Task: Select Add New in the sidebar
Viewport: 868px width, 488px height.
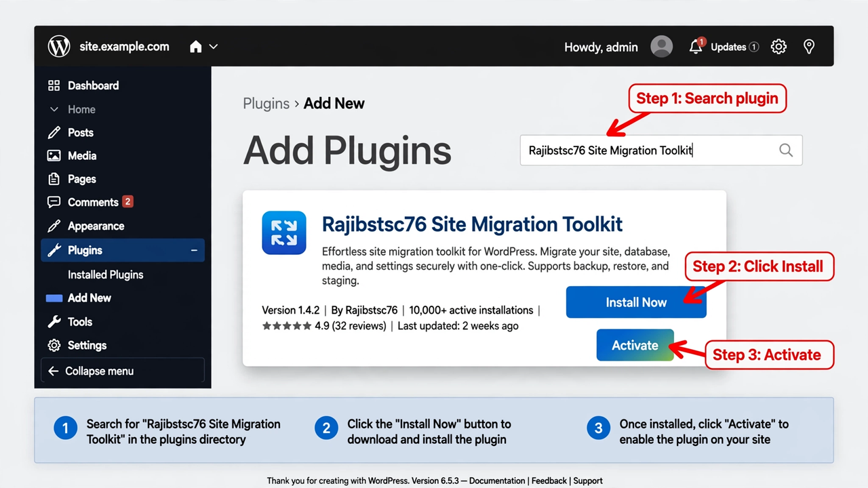Action: (89, 298)
